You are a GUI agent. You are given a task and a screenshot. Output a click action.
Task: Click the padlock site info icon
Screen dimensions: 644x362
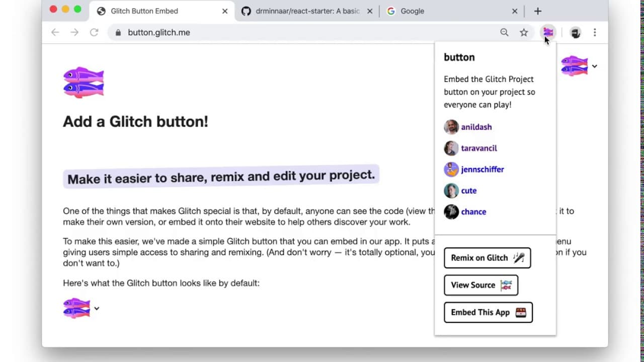(x=118, y=33)
